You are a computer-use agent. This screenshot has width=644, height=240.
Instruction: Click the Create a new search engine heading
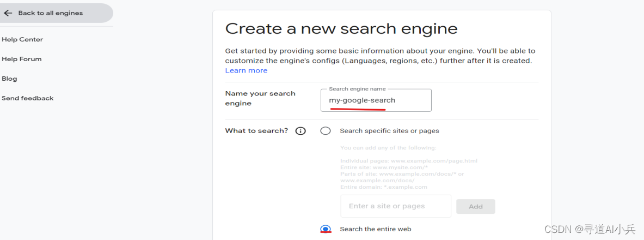341,28
